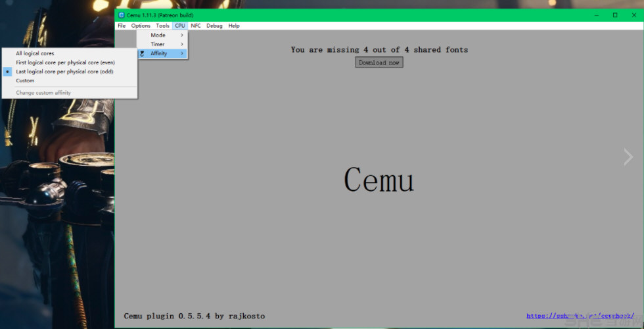Select First logical core per physical core (even)

[70, 63]
